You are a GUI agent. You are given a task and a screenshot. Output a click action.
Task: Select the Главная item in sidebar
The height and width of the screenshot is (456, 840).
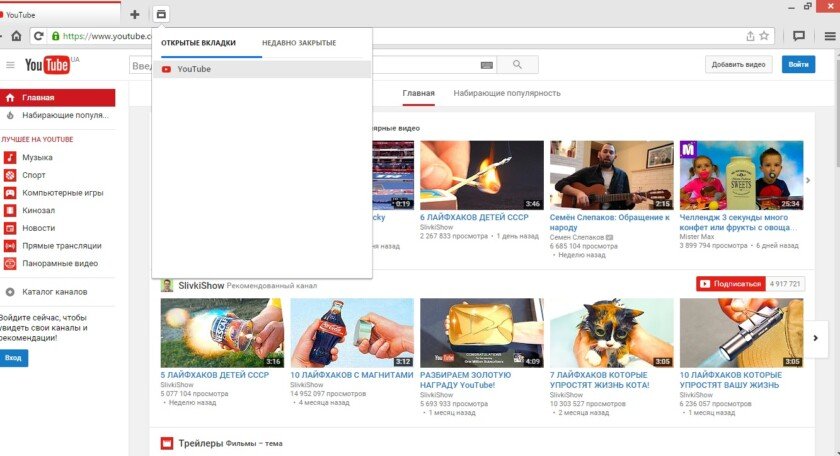57,98
